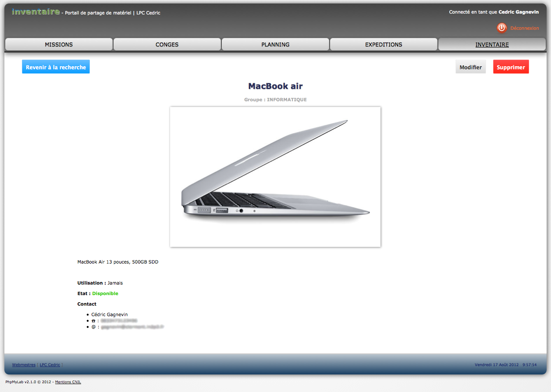Click the @ email symbol under Contact
The width and height of the screenshot is (551, 392).
(93, 327)
